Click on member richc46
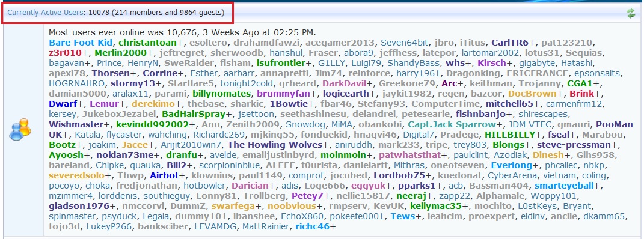The width and height of the screenshot is (644, 239). click(x=312, y=226)
